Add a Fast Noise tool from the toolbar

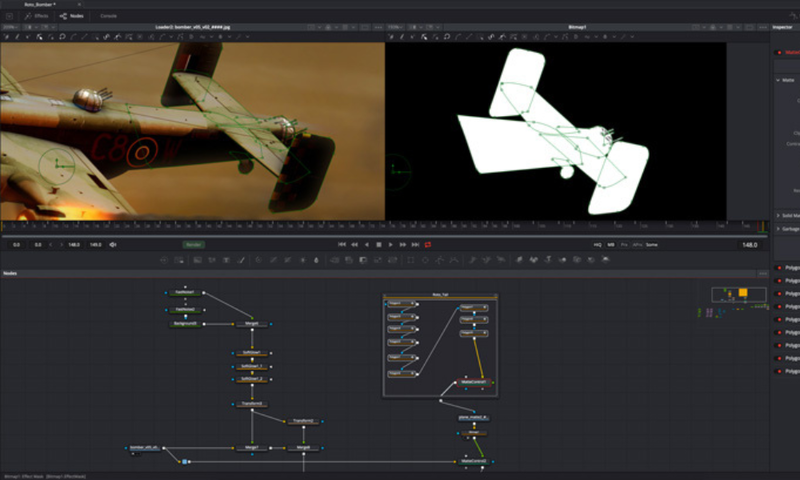coord(212,260)
